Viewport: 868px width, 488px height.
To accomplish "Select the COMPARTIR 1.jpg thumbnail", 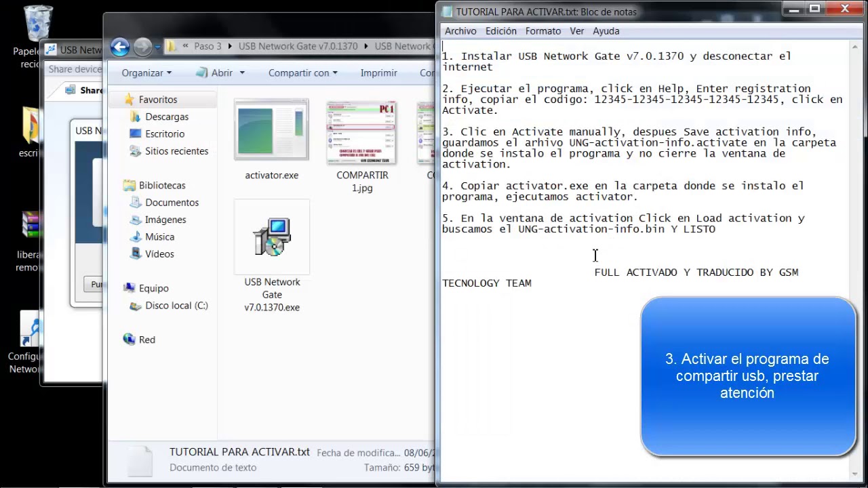I will (x=361, y=132).
